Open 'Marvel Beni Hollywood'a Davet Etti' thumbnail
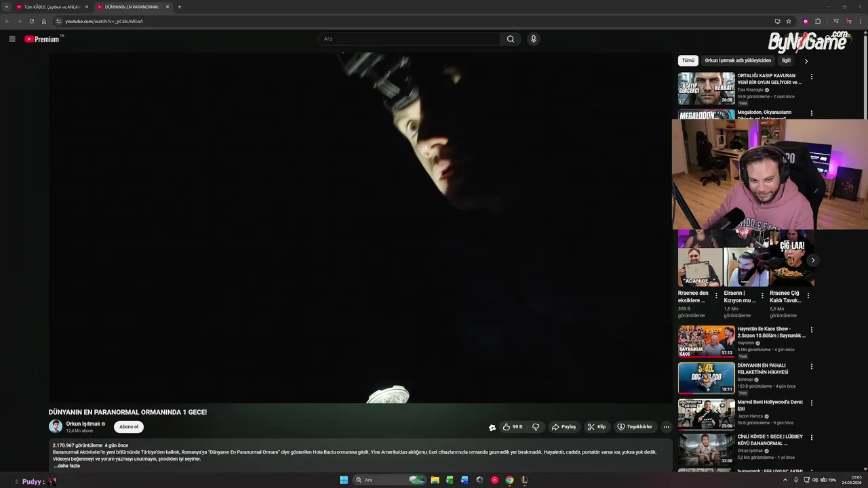Screen dimensions: 868x488 point(707,415)
